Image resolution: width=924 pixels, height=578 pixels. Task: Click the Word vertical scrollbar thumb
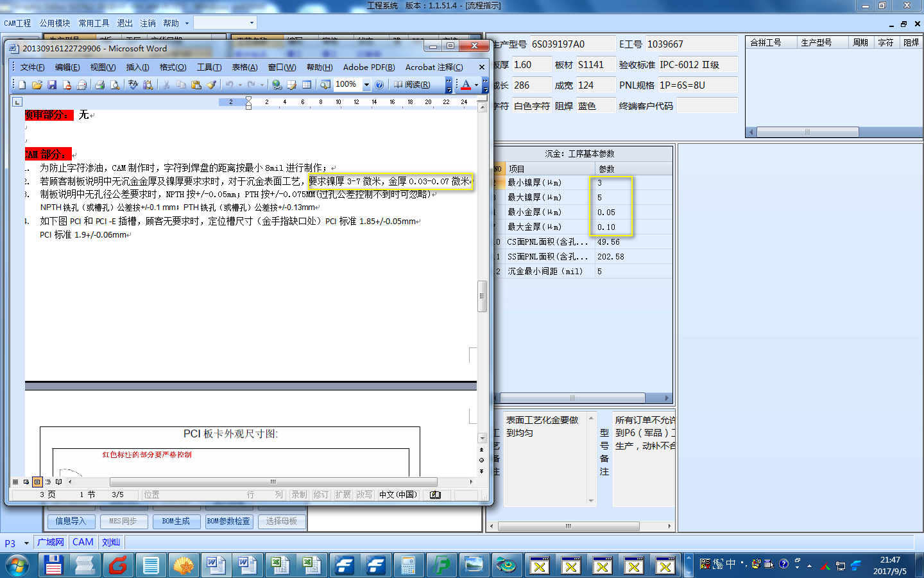coord(483,296)
